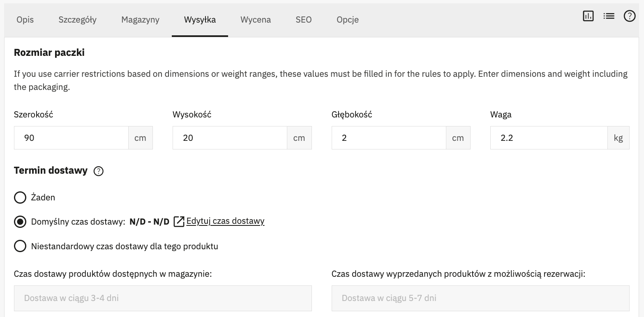Click the carrier restrictions description paragraph
This screenshot has width=644, height=317.
(321, 80)
